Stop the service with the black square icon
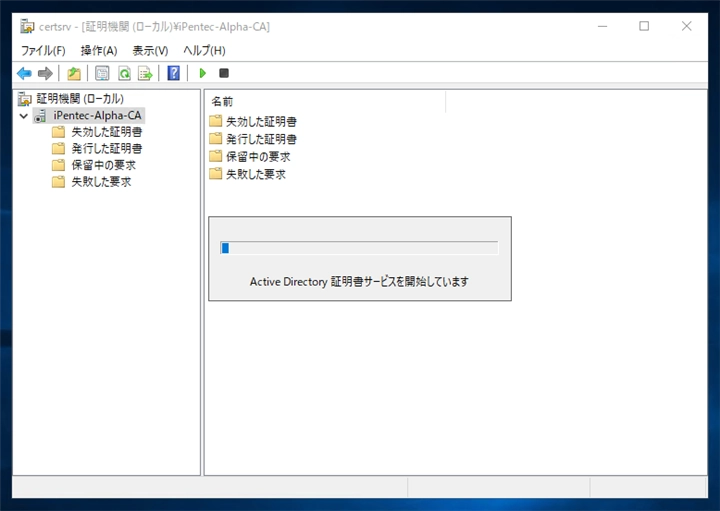 coord(224,73)
